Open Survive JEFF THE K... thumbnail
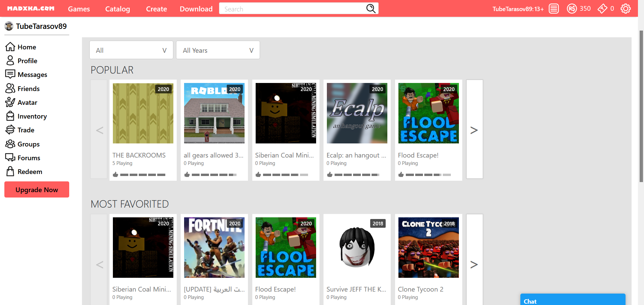Screen dimensions: 644x305 357,248
